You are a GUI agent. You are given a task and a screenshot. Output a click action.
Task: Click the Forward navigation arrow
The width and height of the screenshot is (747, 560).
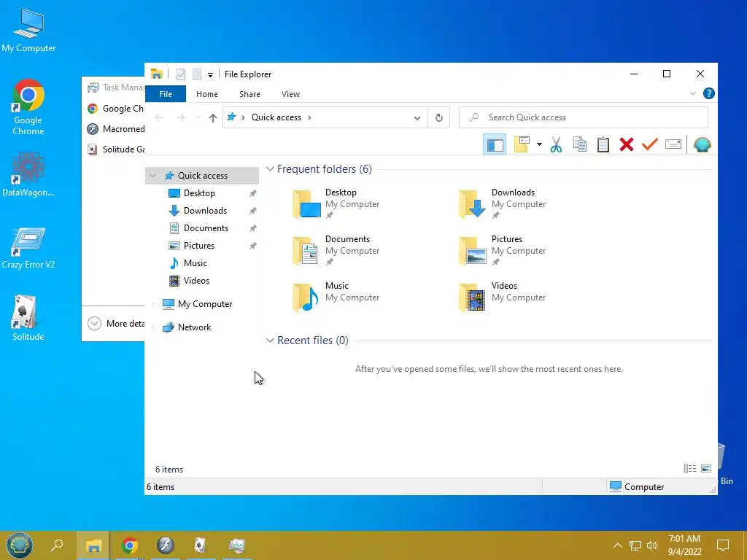click(181, 117)
